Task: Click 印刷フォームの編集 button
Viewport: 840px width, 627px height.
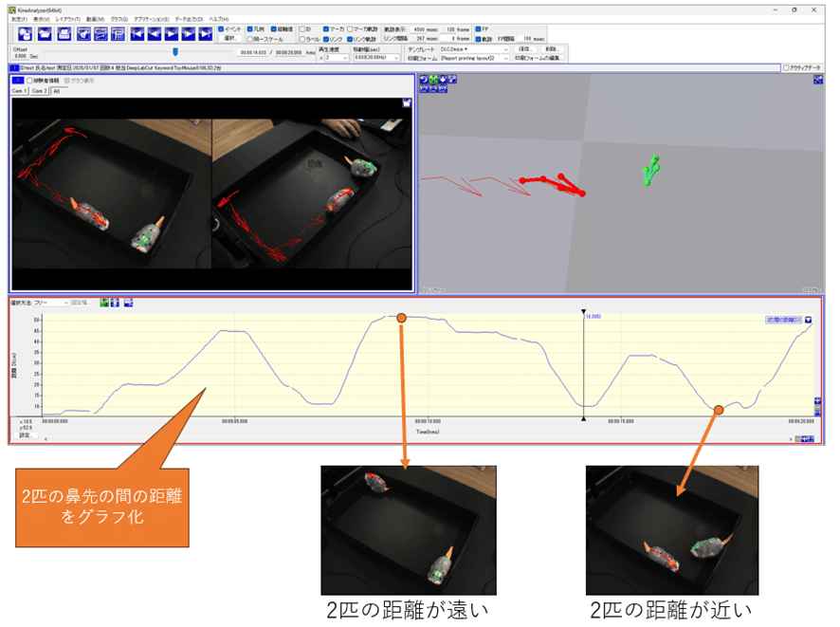Action: point(539,58)
